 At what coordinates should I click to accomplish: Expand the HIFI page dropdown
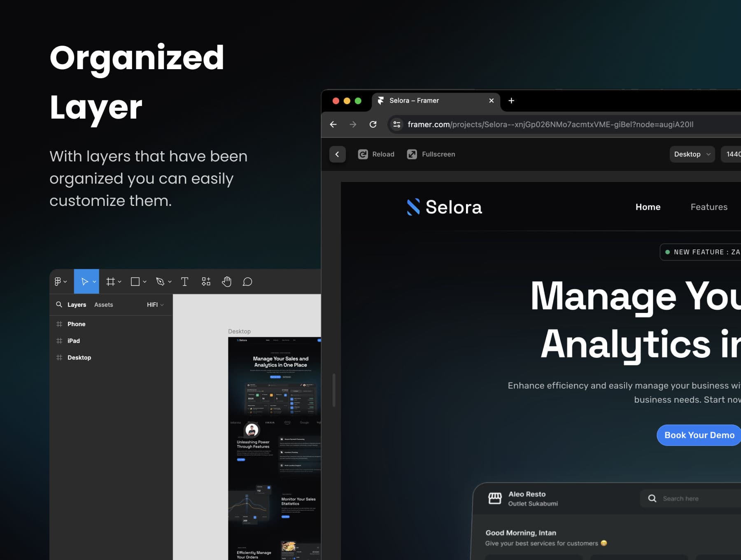point(155,305)
